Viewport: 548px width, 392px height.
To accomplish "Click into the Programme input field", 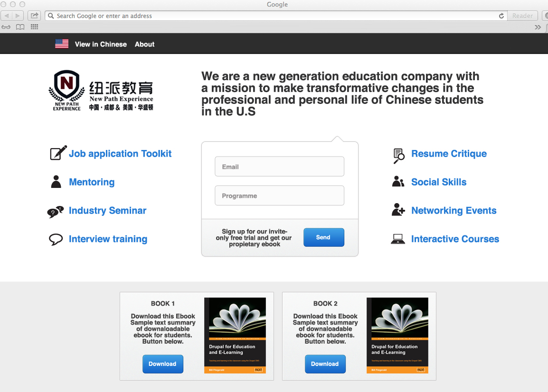I will click(280, 196).
